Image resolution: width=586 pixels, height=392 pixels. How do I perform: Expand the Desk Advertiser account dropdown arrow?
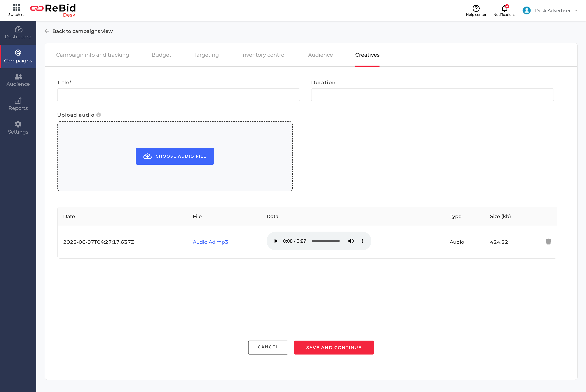(x=576, y=10)
